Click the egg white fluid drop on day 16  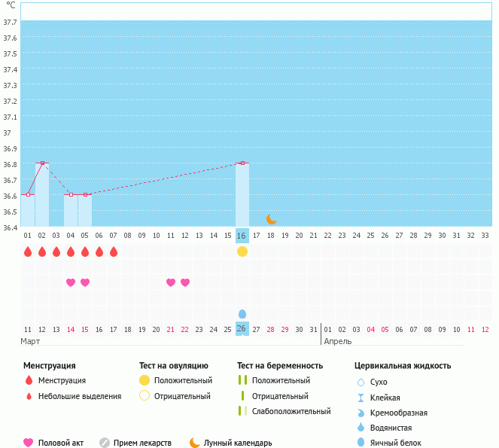tap(242, 313)
